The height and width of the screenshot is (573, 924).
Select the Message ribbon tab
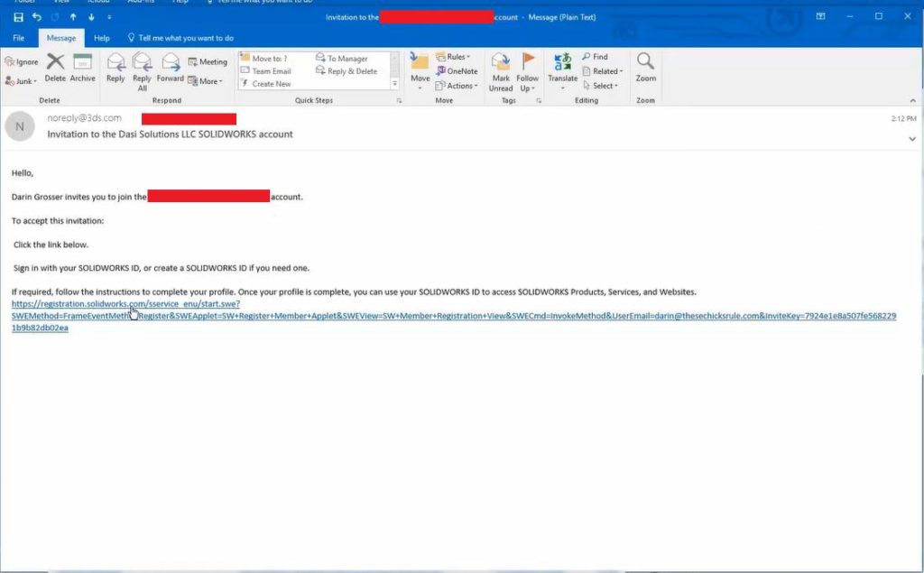tap(61, 38)
